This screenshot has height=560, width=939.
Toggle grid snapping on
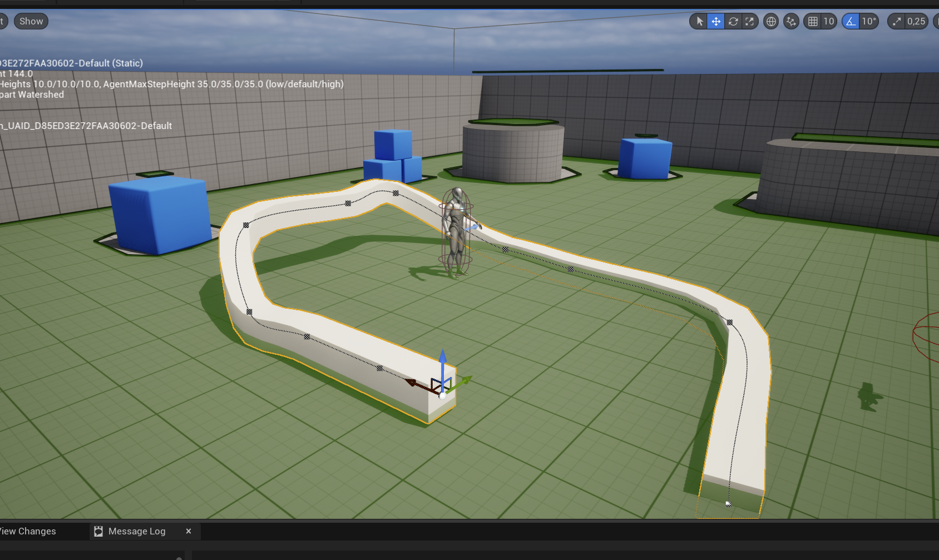[x=813, y=22]
